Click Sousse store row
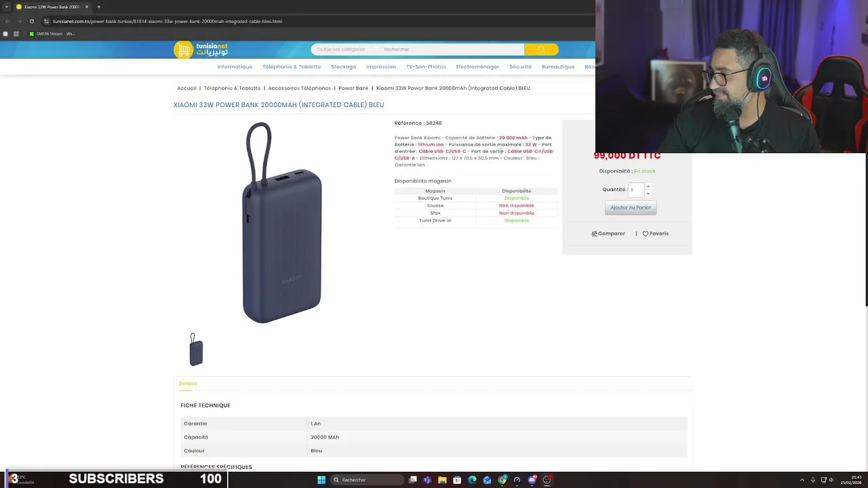 475,205
